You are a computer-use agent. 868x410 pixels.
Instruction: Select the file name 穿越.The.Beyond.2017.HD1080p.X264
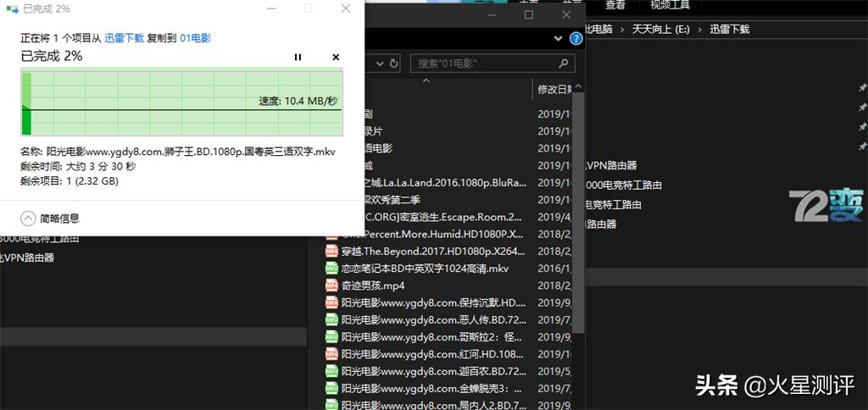pyautogui.click(x=433, y=252)
